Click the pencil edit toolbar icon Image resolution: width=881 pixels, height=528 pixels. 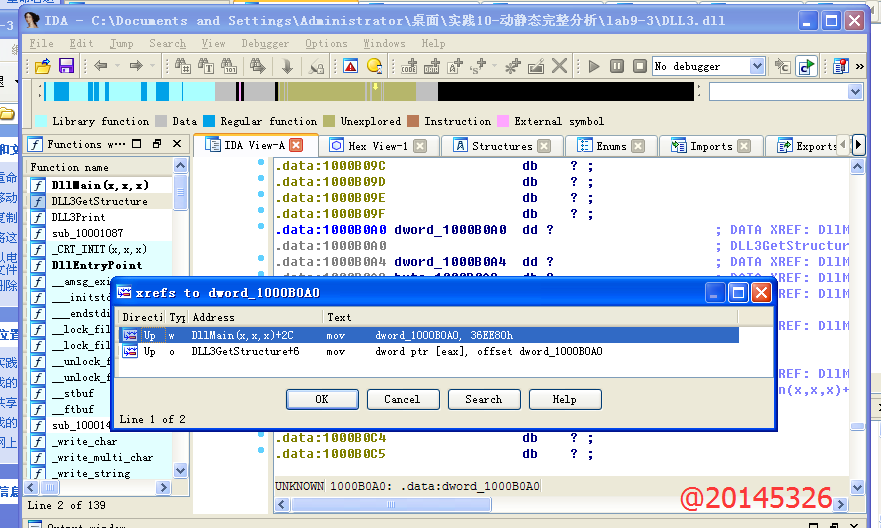536,66
